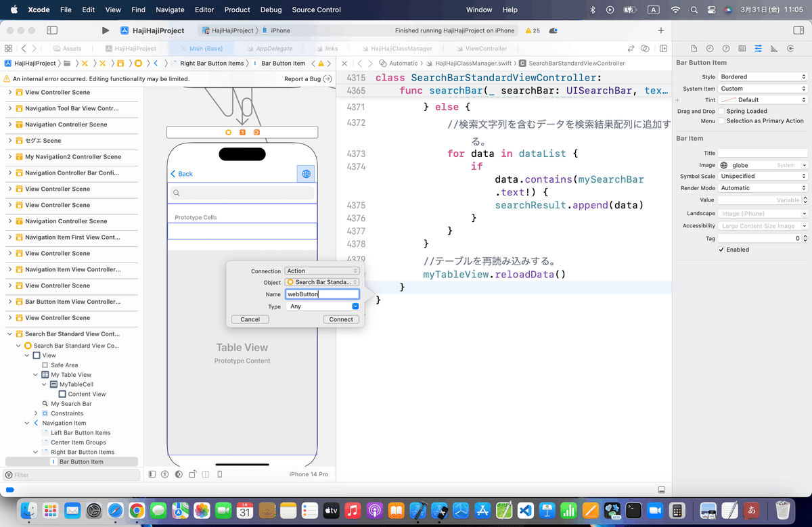
Task: Open the File menu
Action: coord(66,10)
